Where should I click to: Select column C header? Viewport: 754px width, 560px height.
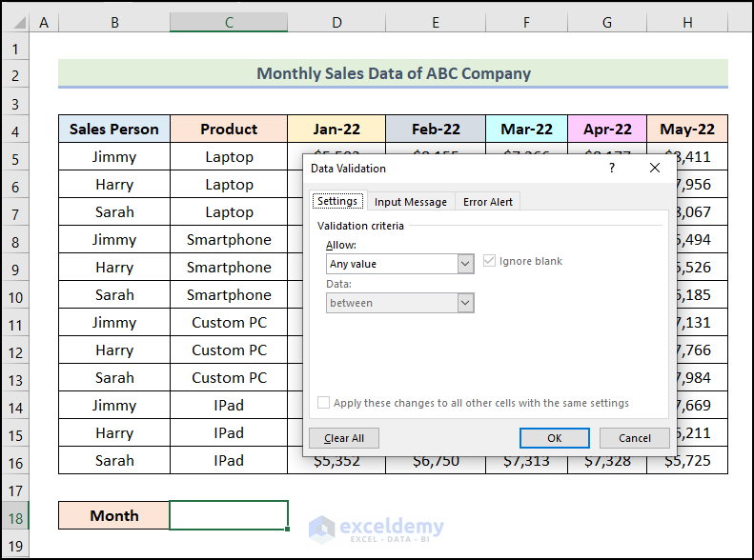pyautogui.click(x=229, y=22)
